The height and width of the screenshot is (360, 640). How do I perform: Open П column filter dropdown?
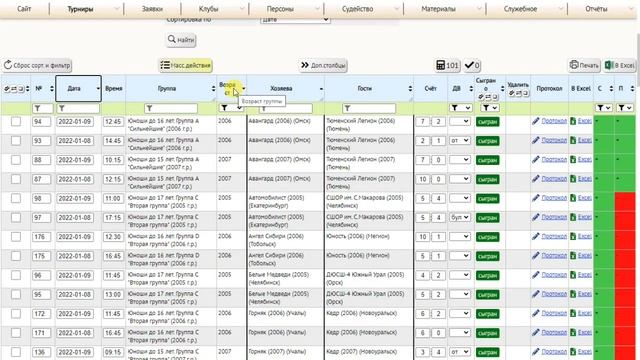[624, 108]
